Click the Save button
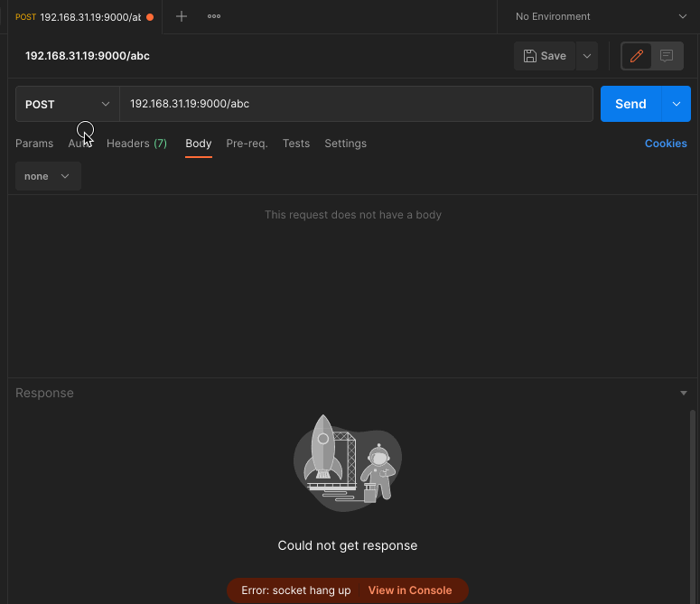 pyautogui.click(x=545, y=56)
